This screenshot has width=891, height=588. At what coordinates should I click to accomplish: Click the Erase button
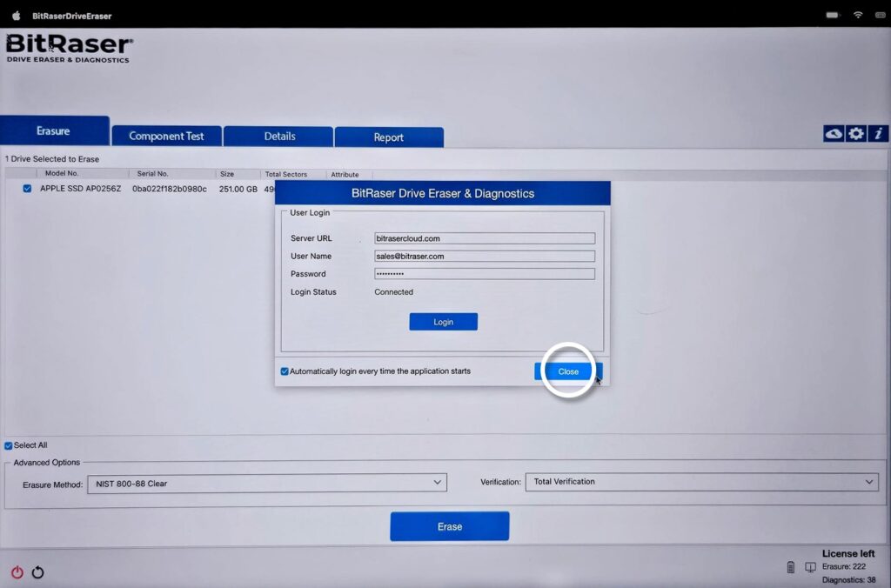[450, 526]
